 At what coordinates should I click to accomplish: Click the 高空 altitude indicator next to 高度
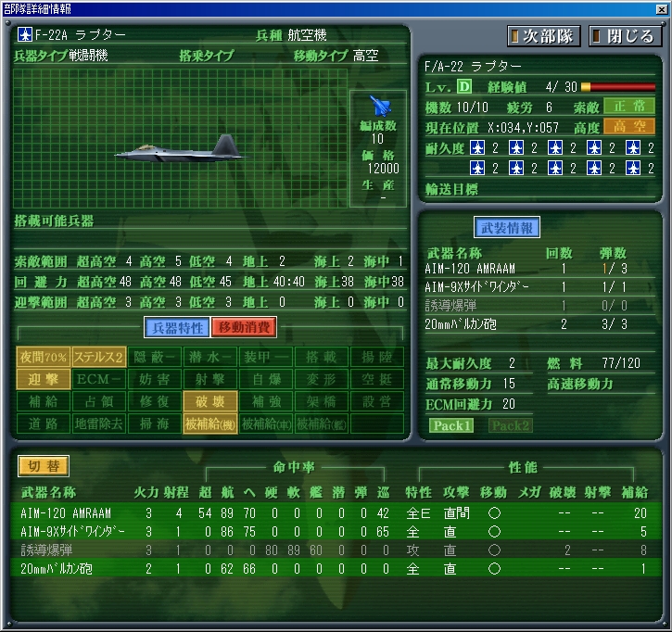click(629, 126)
